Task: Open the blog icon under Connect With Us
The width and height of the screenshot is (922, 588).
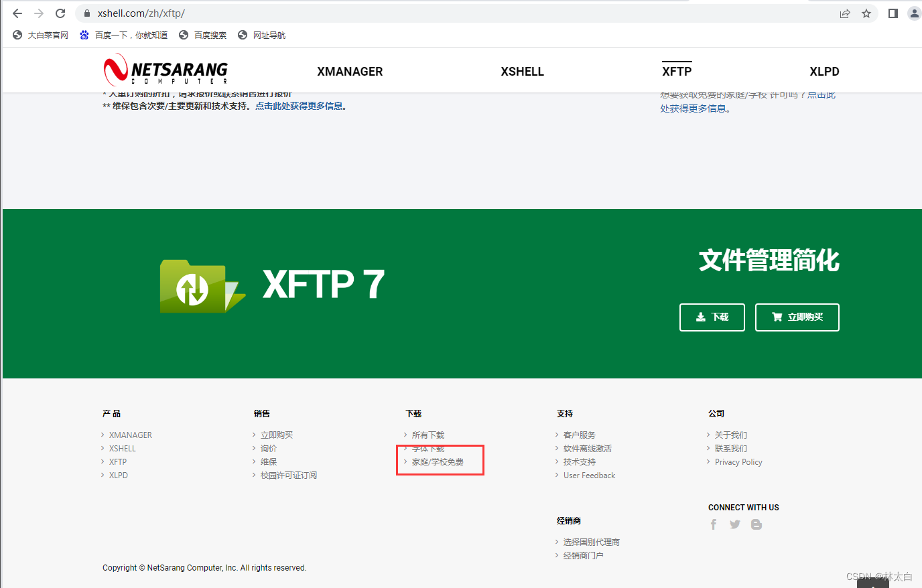Action: [x=756, y=524]
